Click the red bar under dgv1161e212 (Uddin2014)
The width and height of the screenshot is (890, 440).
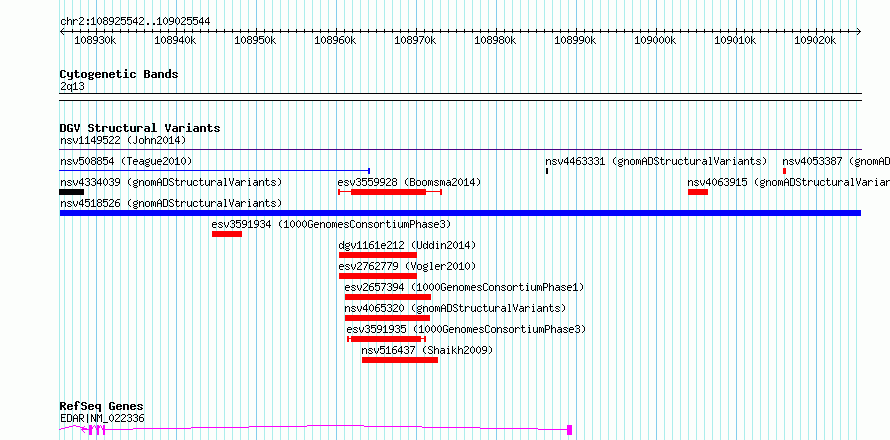pos(377,255)
